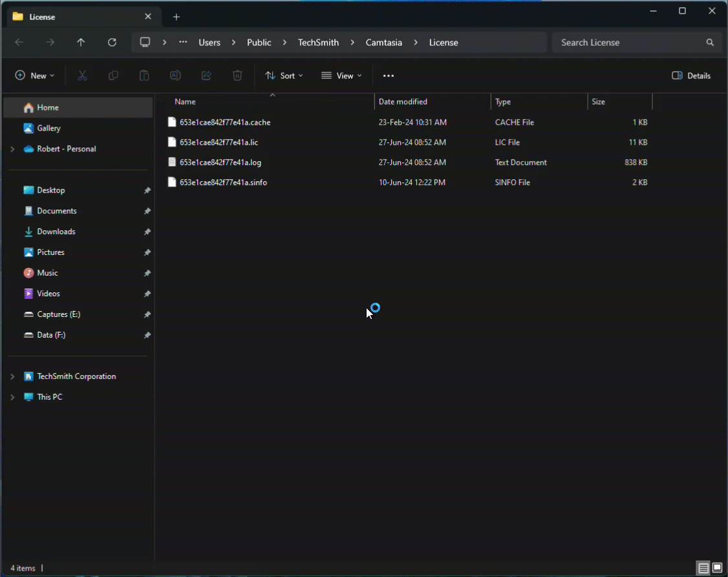Select the Cut icon in the toolbar
The height and width of the screenshot is (577, 728).
pyautogui.click(x=82, y=75)
